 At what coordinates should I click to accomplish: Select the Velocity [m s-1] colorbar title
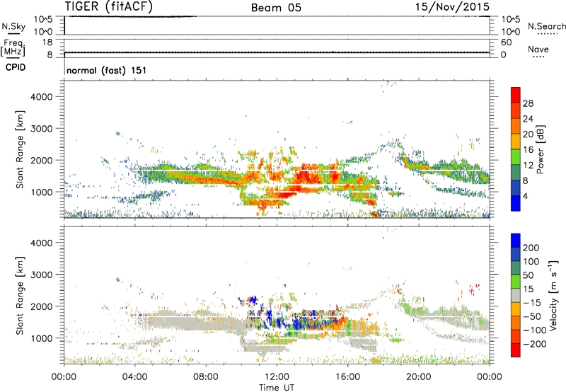(553, 295)
